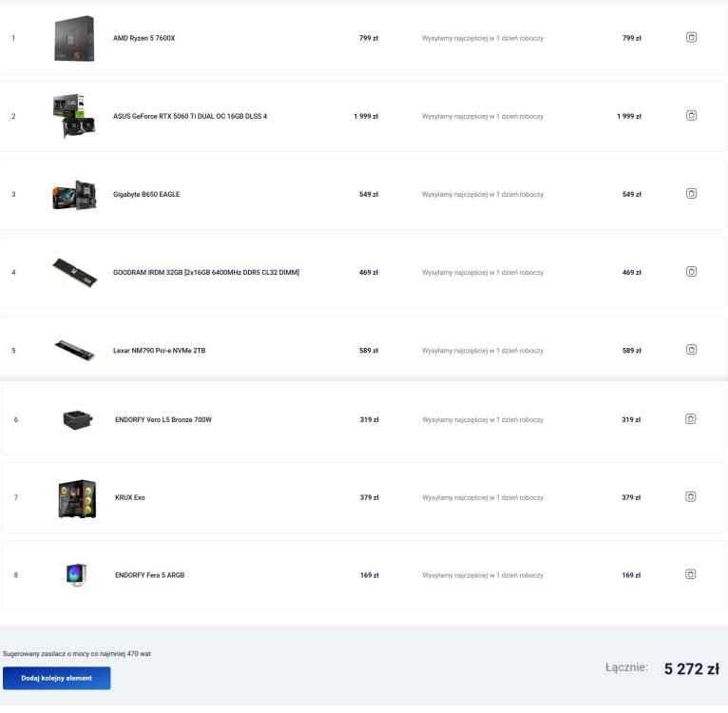Remove ENDORFY Vero L5 Bronze 700W item

point(690,418)
